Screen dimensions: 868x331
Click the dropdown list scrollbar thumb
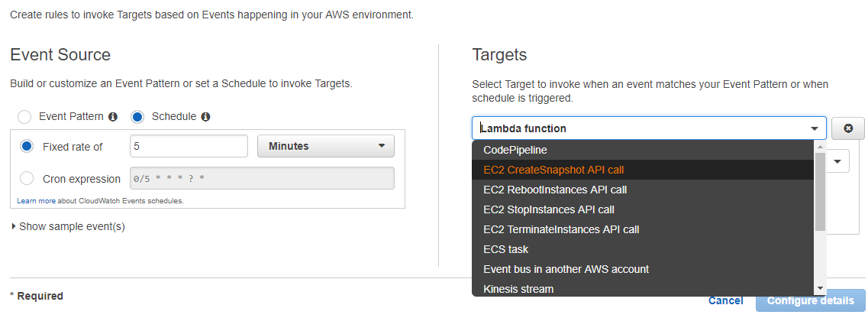tap(820, 191)
